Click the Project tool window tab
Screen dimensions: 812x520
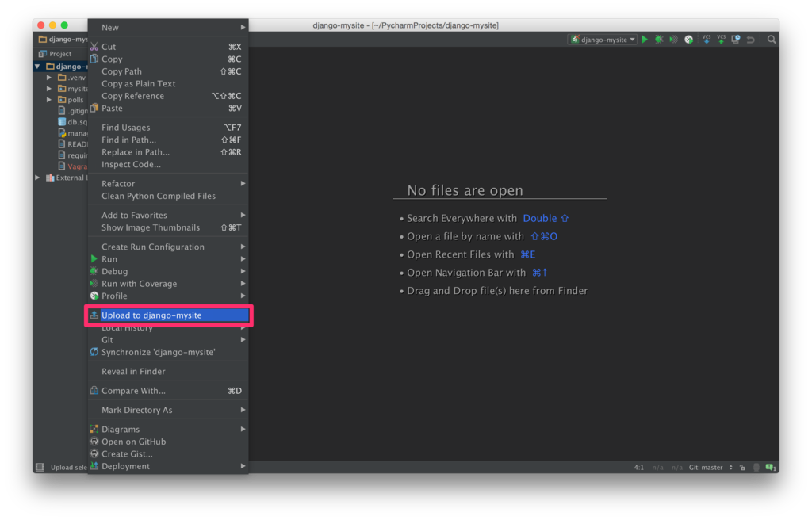56,53
